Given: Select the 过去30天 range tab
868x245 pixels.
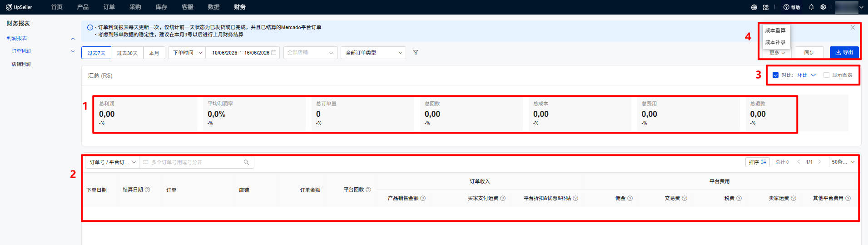Looking at the screenshot, I should [127, 53].
